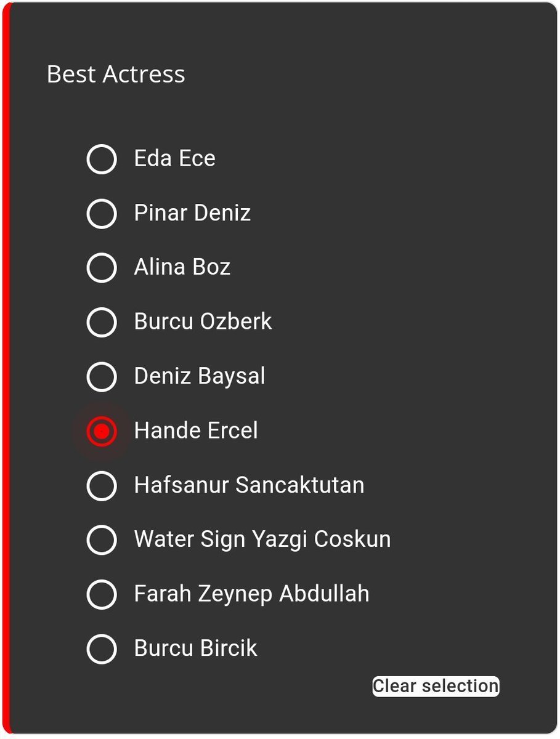The width and height of the screenshot is (560, 739).
Task: Mark the Burcu Ozberk radio button
Action: tap(102, 322)
